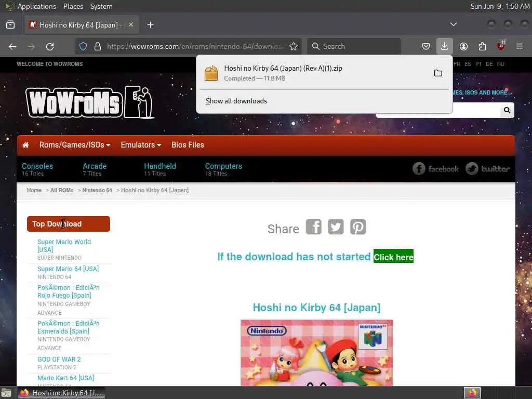The image size is (532, 399).
Task: Open Super Mario World [USA] link
Action: (64, 246)
